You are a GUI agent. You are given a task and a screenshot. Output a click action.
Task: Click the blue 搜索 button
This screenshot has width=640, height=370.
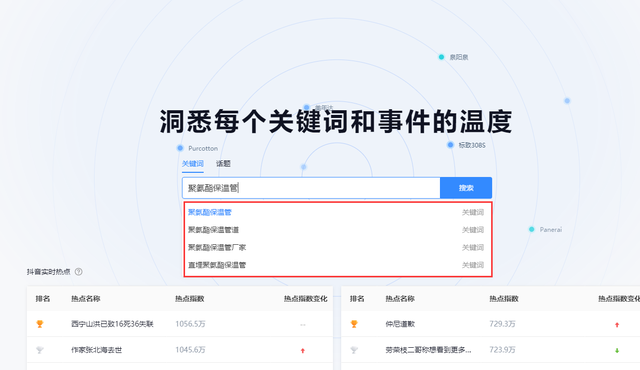point(466,188)
